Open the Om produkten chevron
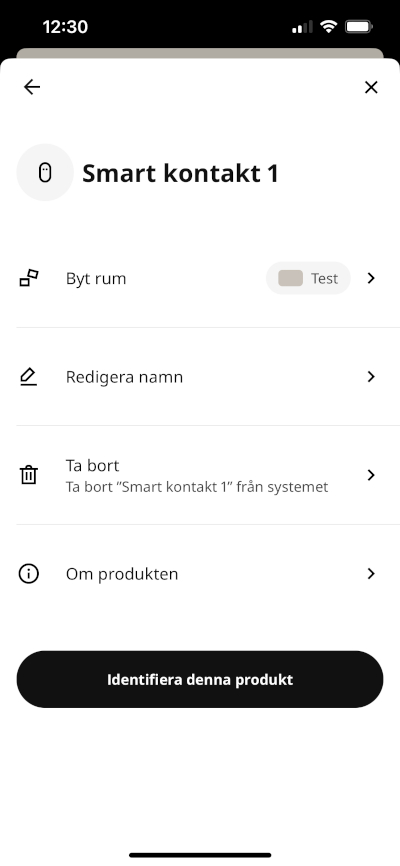This screenshot has width=400, height=866. point(371,574)
